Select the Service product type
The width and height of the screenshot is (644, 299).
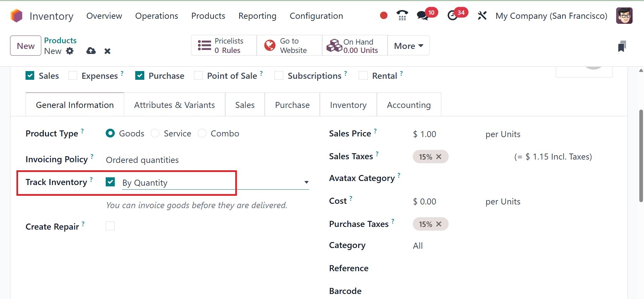[155, 133]
